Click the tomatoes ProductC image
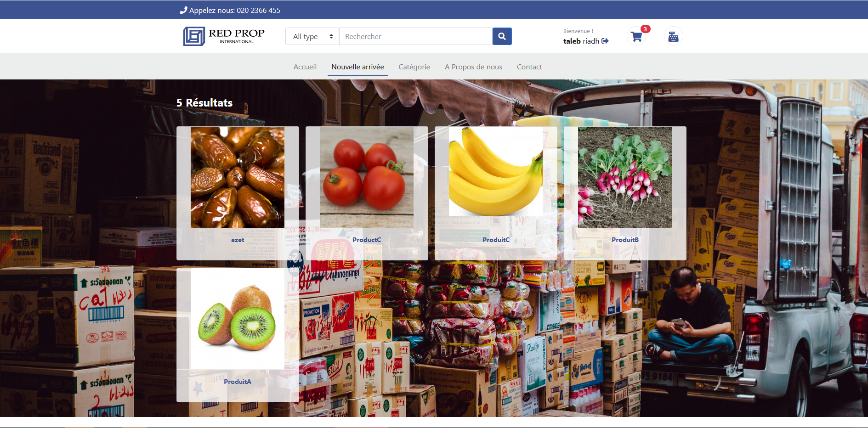Image resolution: width=868 pixels, height=428 pixels. point(367,177)
